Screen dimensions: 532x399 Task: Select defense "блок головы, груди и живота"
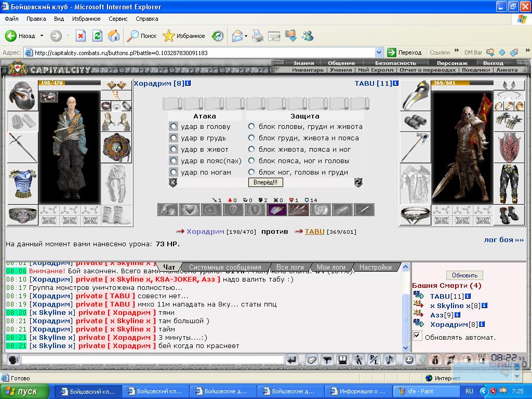click(x=251, y=126)
